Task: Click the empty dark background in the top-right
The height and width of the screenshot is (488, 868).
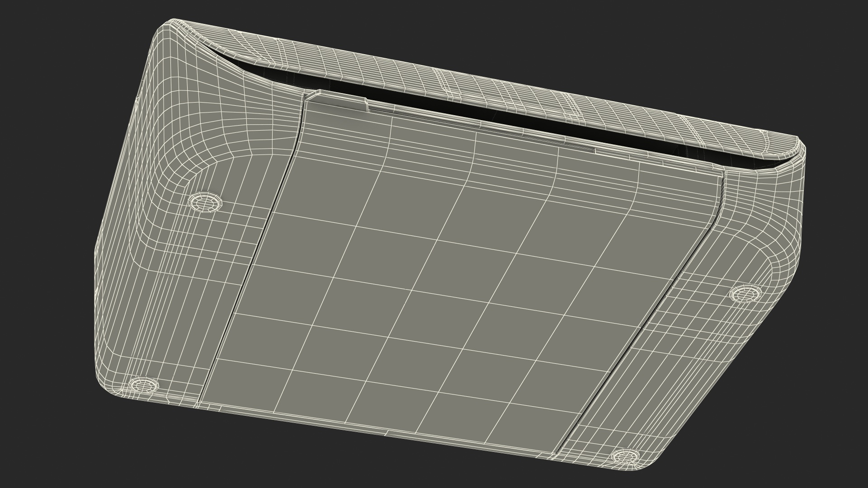Action: pos(791,45)
